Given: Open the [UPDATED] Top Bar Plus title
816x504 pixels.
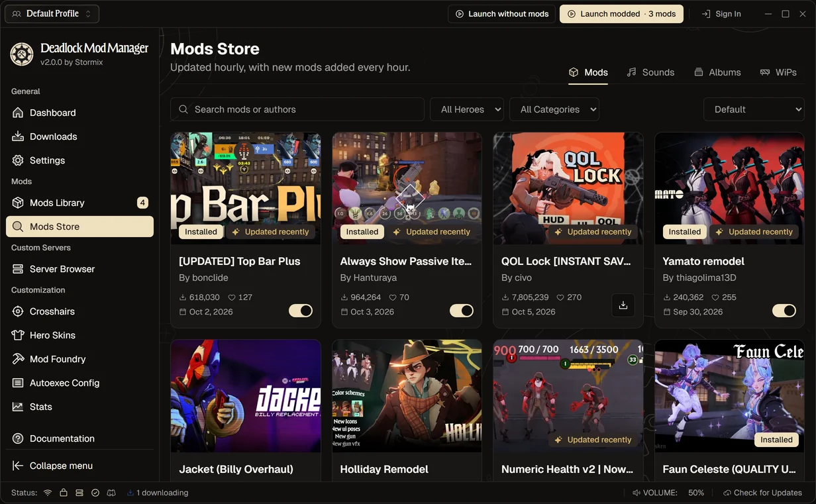Looking at the screenshot, I should [x=240, y=262].
